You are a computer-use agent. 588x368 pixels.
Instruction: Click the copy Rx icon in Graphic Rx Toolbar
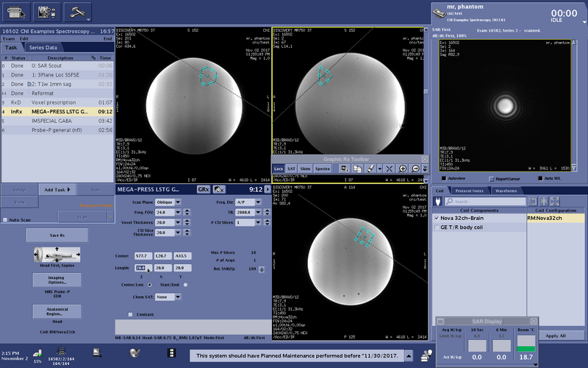point(357,169)
